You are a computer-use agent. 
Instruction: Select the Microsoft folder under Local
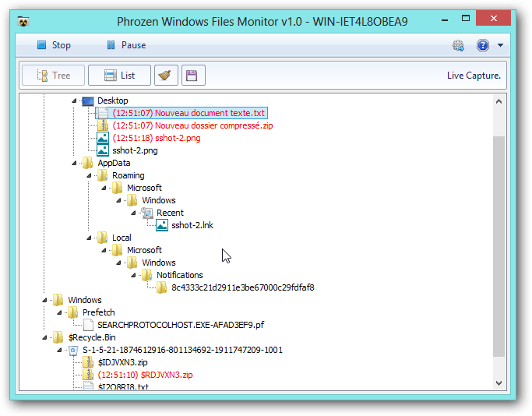pyautogui.click(x=144, y=250)
